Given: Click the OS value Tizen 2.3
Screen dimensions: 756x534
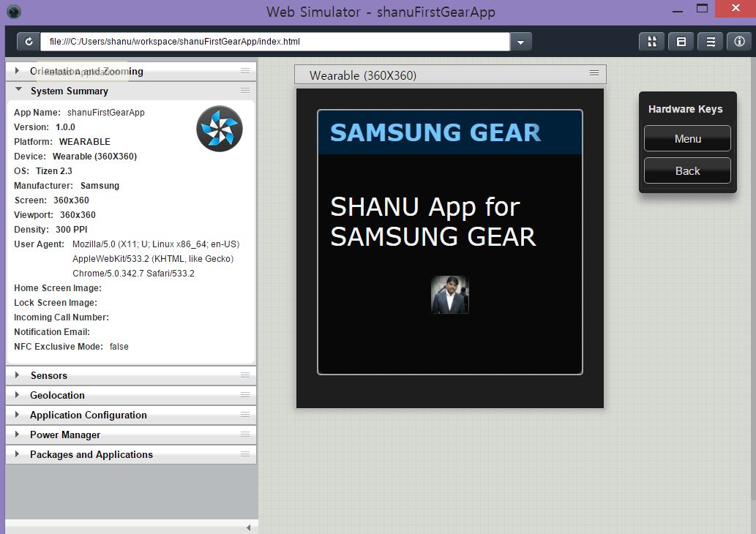Looking at the screenshot, I should (x=54, y=171).
